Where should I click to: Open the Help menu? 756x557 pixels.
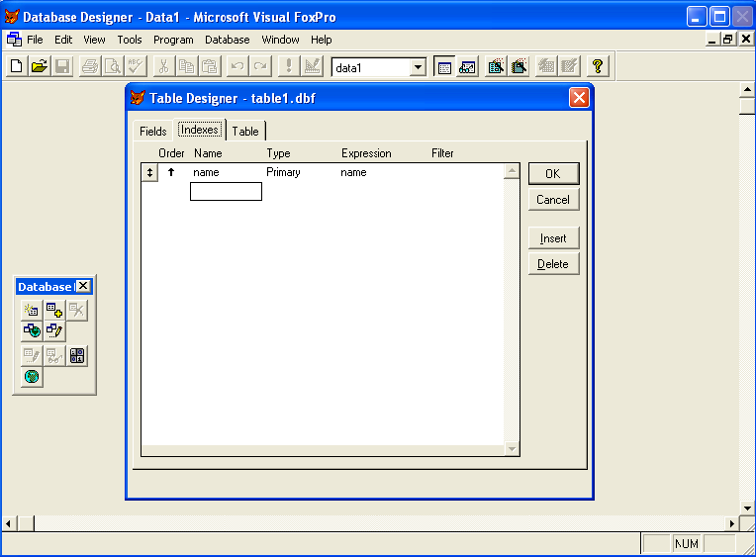click(322, 40)
